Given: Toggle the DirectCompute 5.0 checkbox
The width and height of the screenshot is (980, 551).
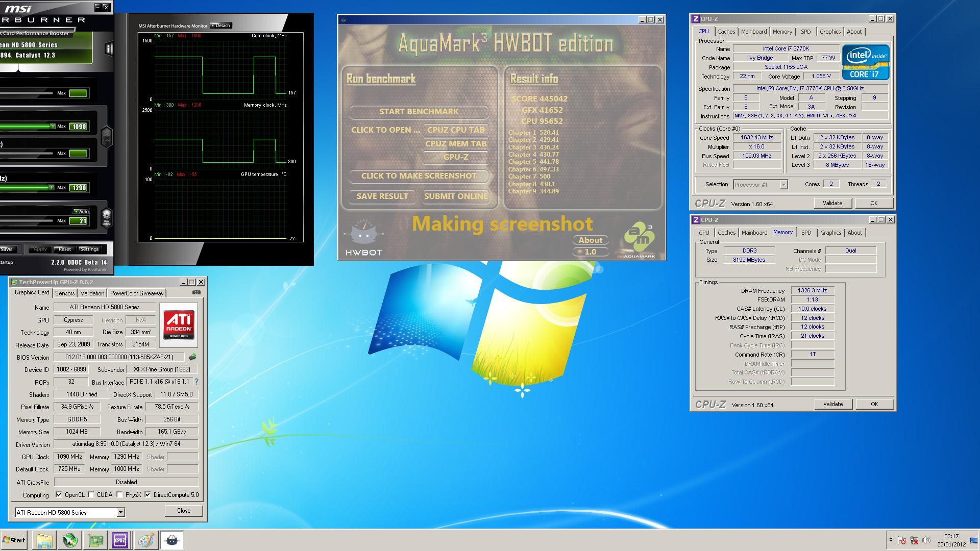Looking at the screenshot, I should [x=148, y=495].
